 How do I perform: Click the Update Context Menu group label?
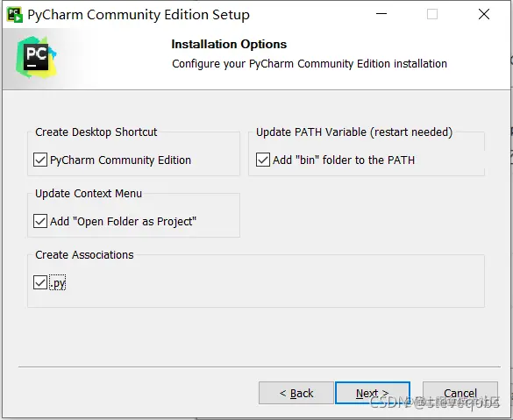click(x=89, y=193)
